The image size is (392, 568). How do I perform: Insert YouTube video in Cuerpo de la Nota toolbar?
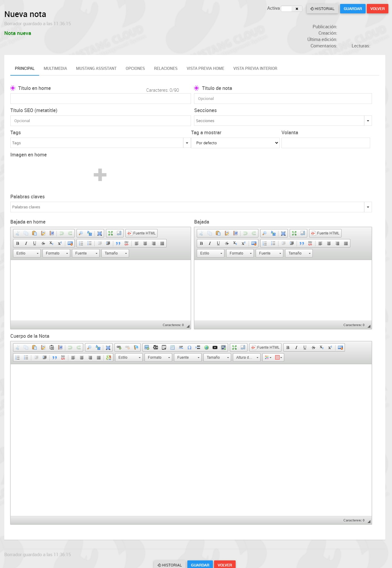click(x=215, y=347)
